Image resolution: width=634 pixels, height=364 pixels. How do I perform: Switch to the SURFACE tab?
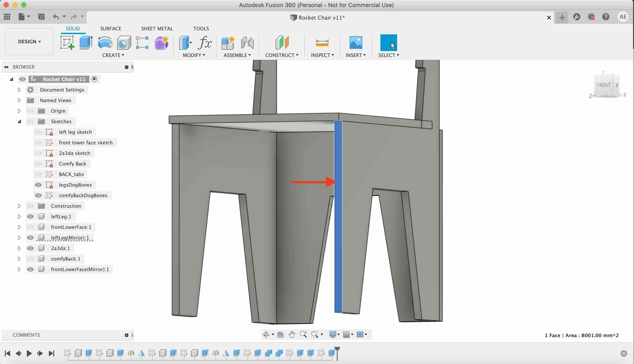111,29
